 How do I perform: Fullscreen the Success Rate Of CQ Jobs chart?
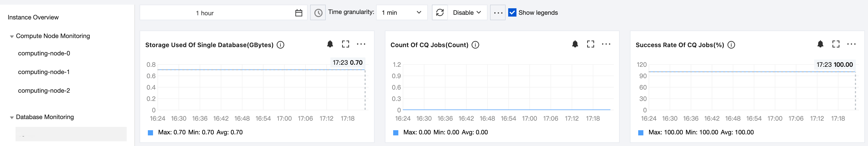(836, 44)
